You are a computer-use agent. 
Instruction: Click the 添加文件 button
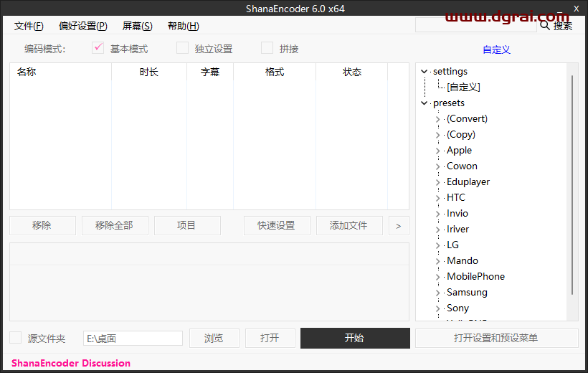(349, 225)
